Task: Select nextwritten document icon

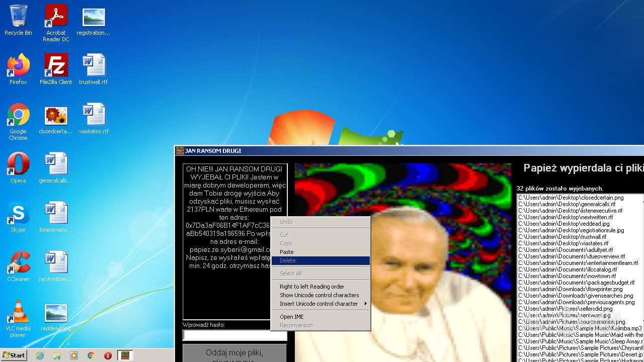Action: coord(56,267)
